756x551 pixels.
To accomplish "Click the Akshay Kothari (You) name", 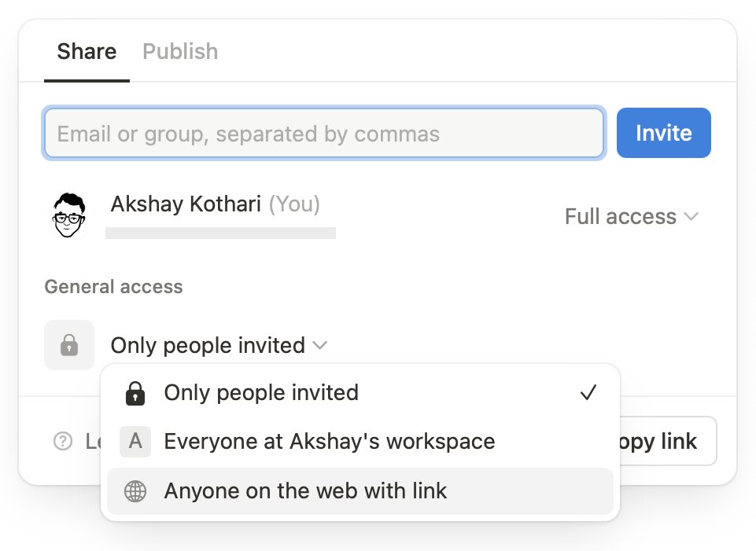I will [x=215, y=204].
